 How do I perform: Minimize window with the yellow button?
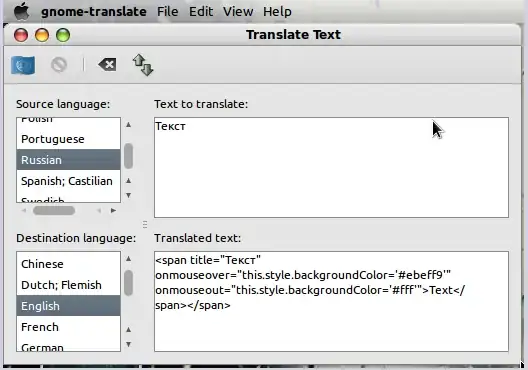[42, 35]
